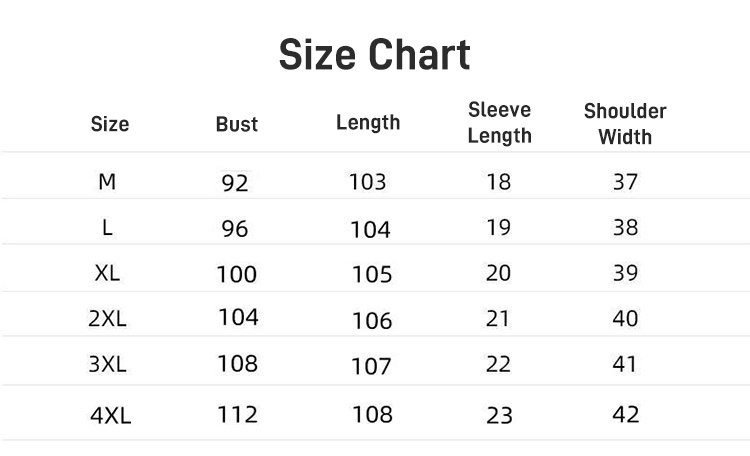Click the Bust column header

pyautogui.click(x=237, y=125)
